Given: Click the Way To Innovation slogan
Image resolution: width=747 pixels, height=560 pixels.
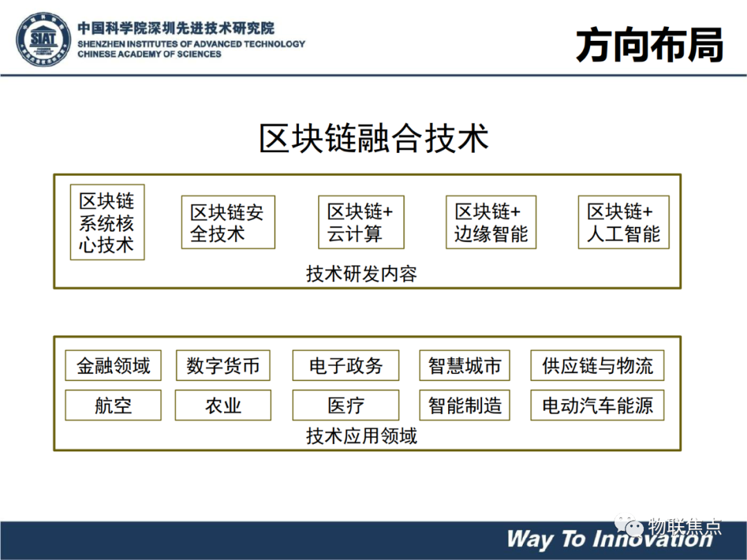Looking at the screenshot, I should pos(610,539).
